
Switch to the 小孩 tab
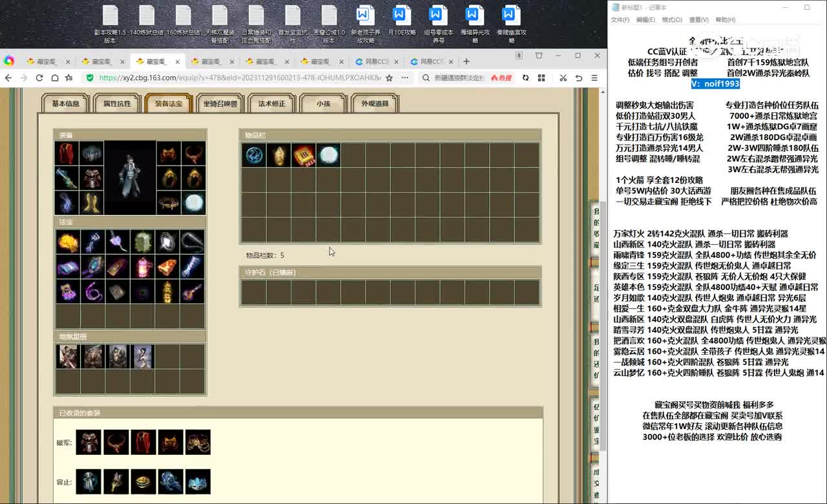tap(323, 103)
